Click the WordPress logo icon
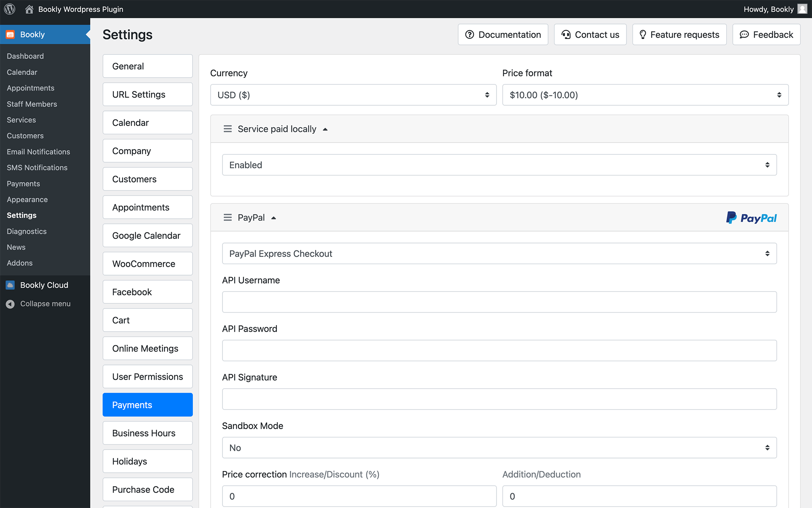The image size is (812, 508). point(10,9)
